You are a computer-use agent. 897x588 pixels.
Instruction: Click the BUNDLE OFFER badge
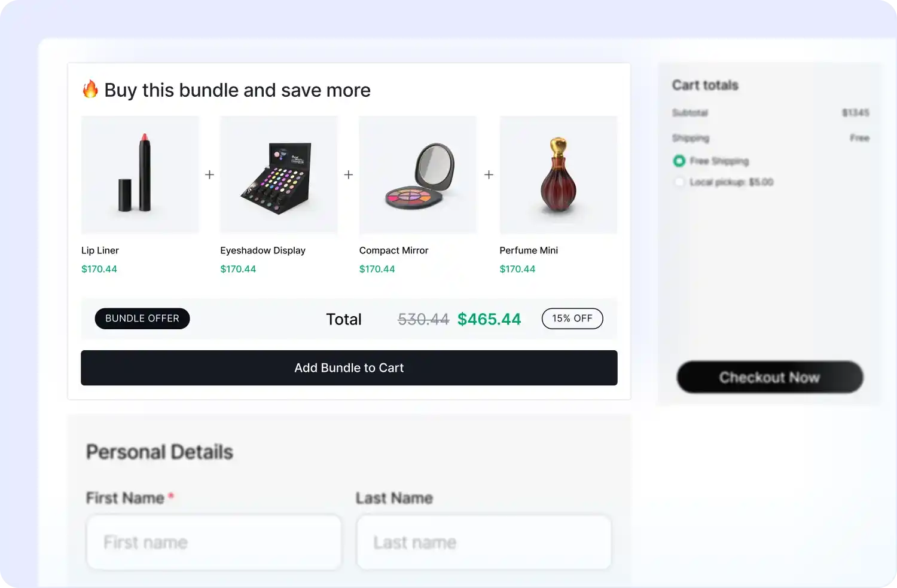[142, 318]
